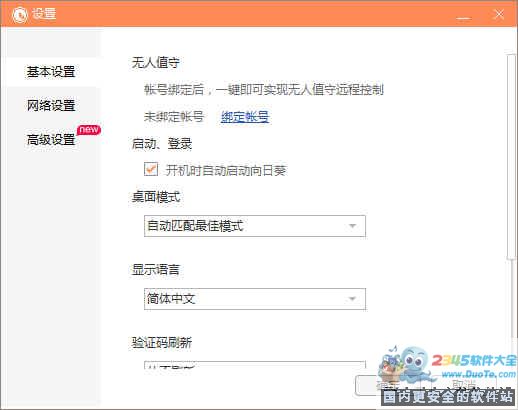Screen dimensions: 518x410
Task: Click the vertical scrollbar thumb
Action: (512, 157)
